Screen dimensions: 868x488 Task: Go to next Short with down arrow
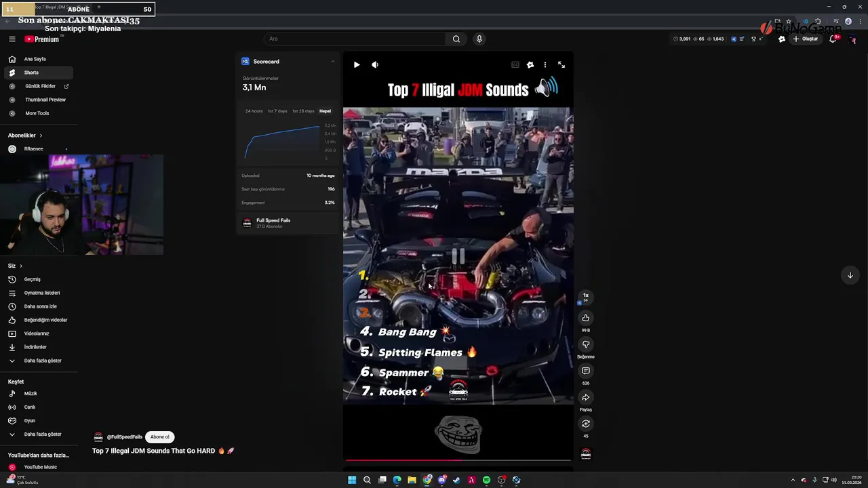(850, 275)
